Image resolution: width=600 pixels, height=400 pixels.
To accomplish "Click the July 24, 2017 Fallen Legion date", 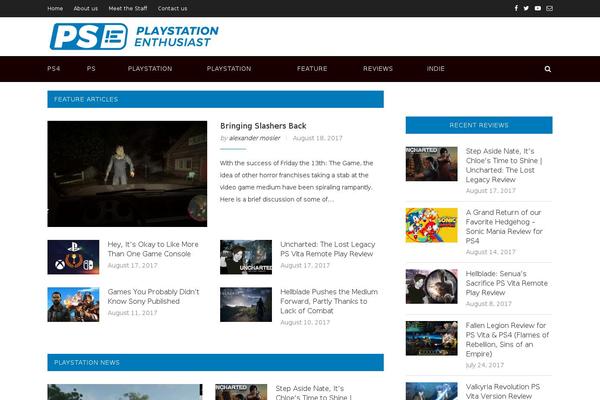I will pos(485,365).
